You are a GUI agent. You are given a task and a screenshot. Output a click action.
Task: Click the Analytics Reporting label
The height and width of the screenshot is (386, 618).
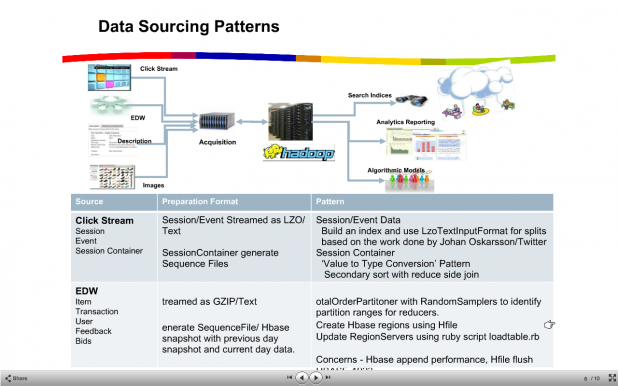(406, 122)
